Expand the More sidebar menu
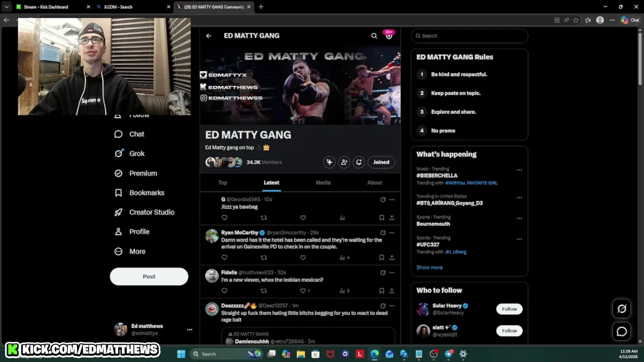This screenshot has height=362, width=644. 129,251
